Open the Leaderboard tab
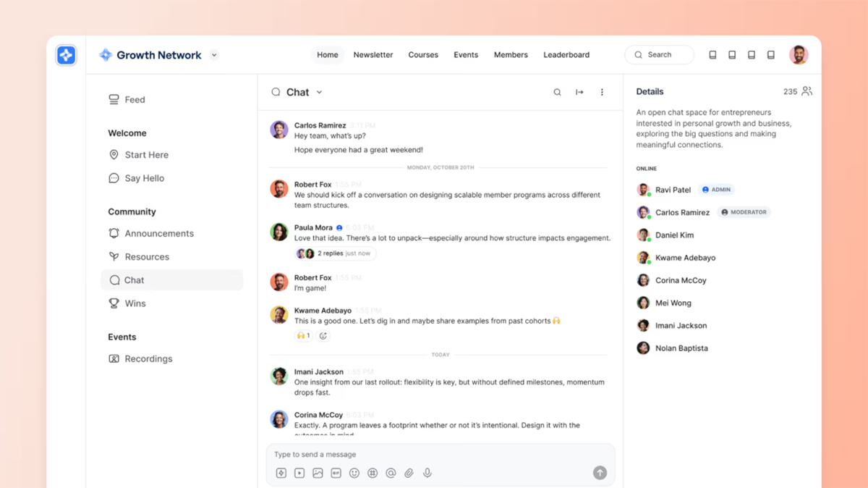 click(566, 55)
